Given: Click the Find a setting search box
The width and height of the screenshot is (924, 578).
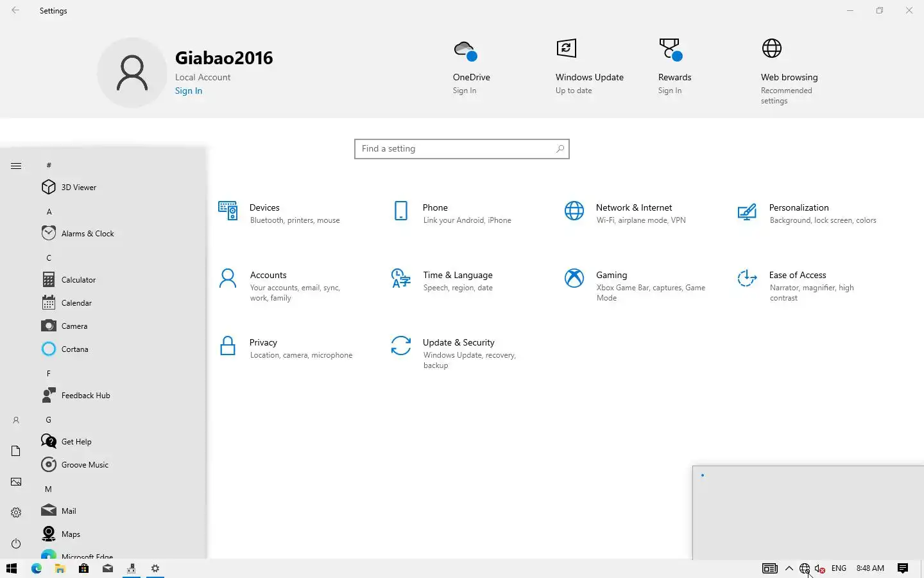Looking at the screenshot, I should (462, 149).
